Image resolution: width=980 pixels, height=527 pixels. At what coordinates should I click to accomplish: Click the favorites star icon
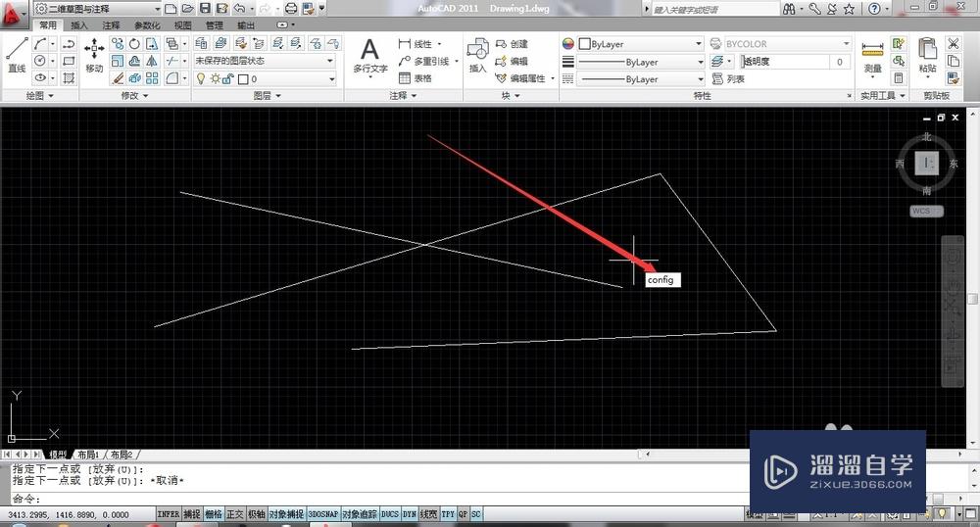tap(849, 9)
